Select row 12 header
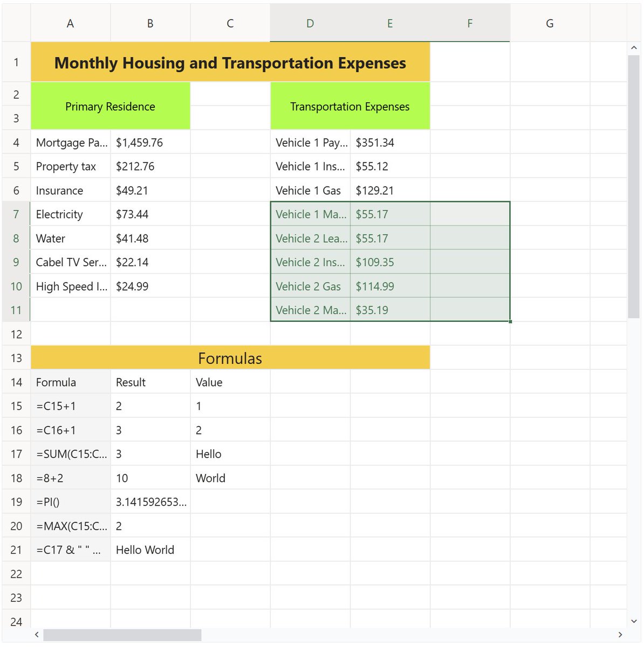 16,334
